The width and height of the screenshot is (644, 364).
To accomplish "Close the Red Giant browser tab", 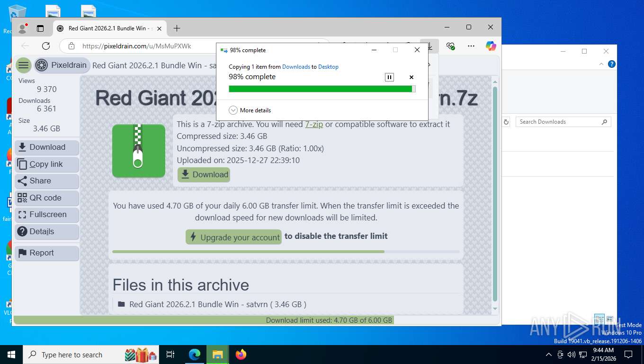I will 159,28.
